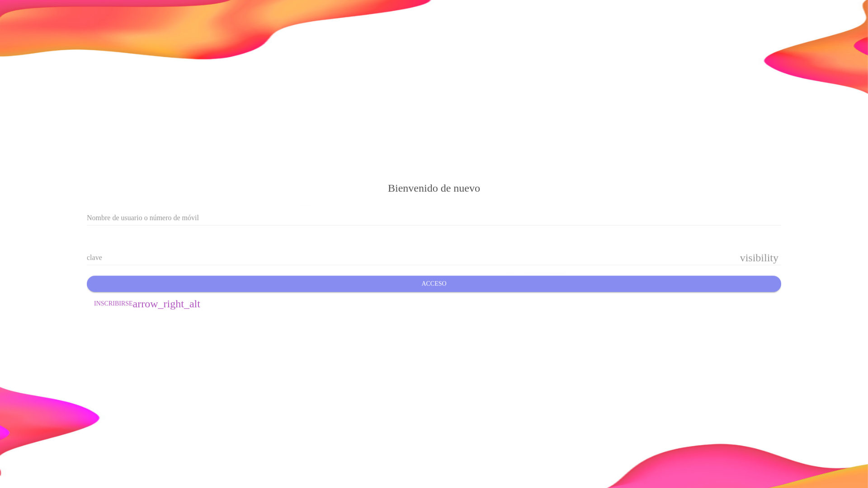Click the ACCESO login button
Screen dimensions: 868x488
click(x=434, y=284)
